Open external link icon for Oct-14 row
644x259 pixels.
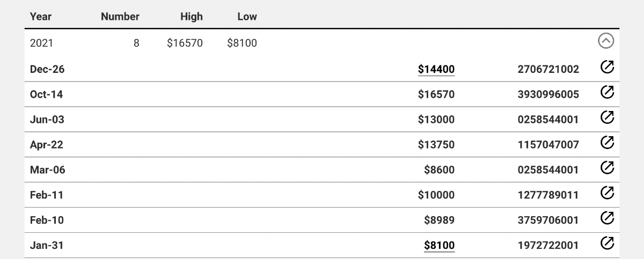pos(607,92)
